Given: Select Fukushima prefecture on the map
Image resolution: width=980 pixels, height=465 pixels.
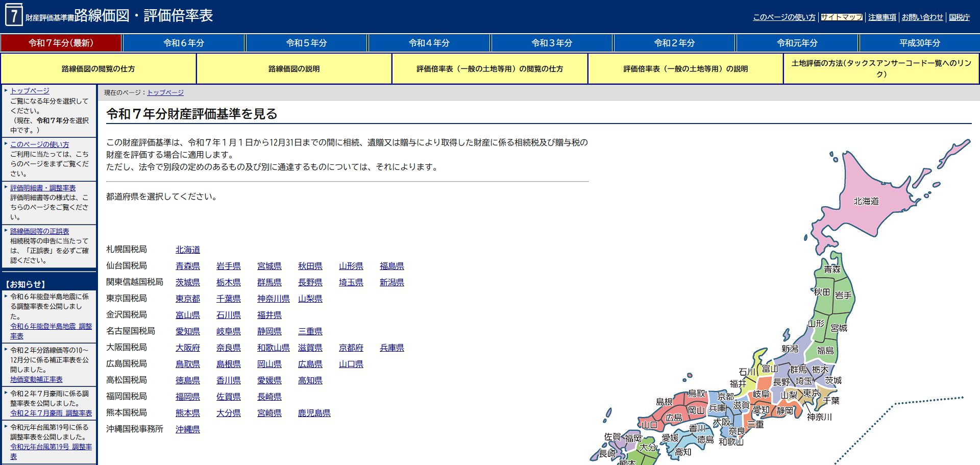Looking at the screenshot, I should [x=825, y=351].
